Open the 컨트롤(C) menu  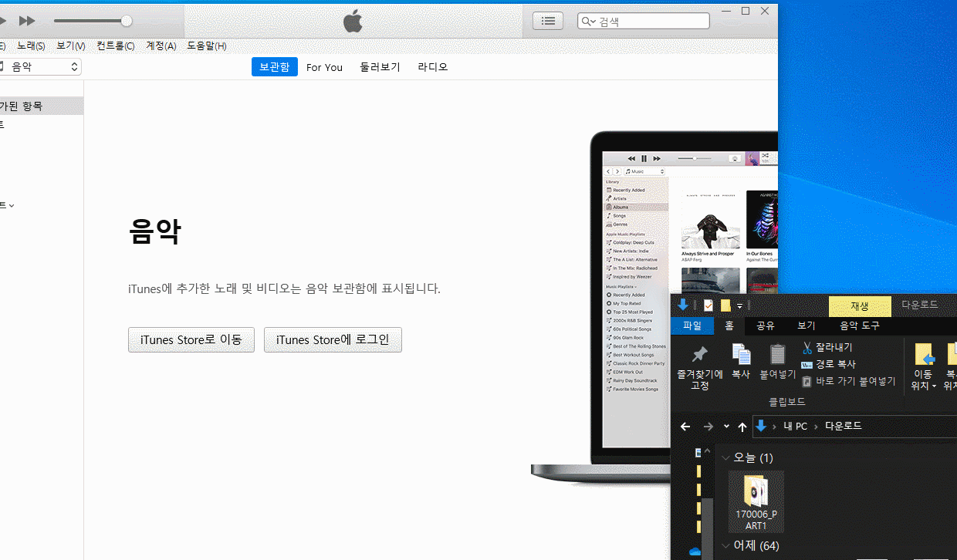click(x=115, y=46)
